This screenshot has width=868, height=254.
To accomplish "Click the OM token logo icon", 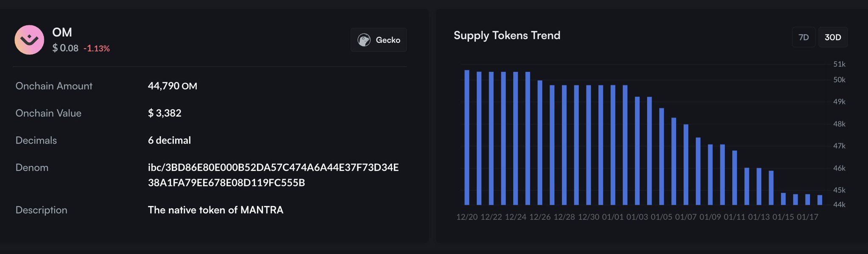I will [29, 40].
